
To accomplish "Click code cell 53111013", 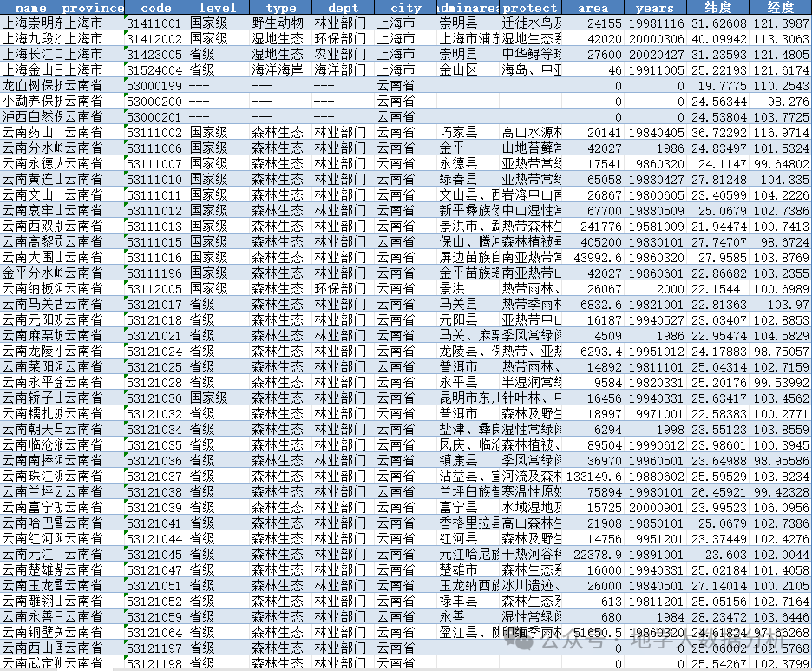I will [x=156, y=227].
